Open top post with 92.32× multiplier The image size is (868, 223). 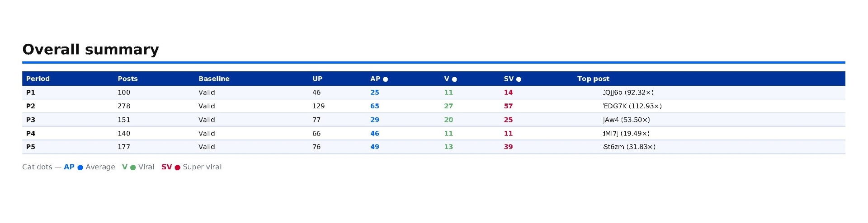[628, 92]
